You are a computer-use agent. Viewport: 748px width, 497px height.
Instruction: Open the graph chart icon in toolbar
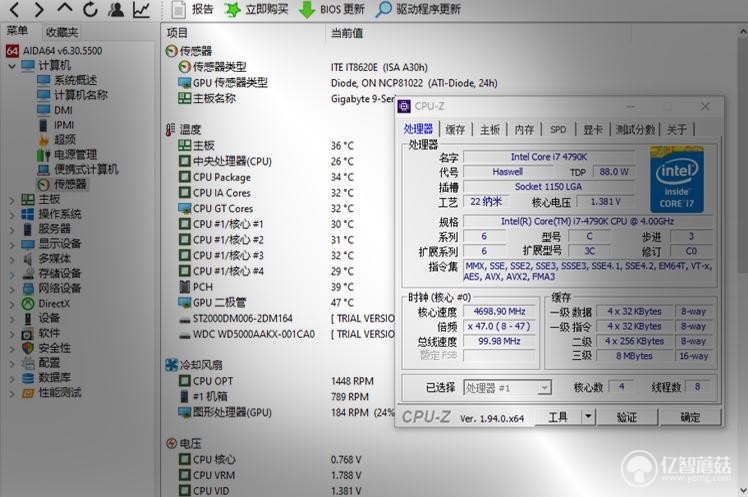coord(142,9)
